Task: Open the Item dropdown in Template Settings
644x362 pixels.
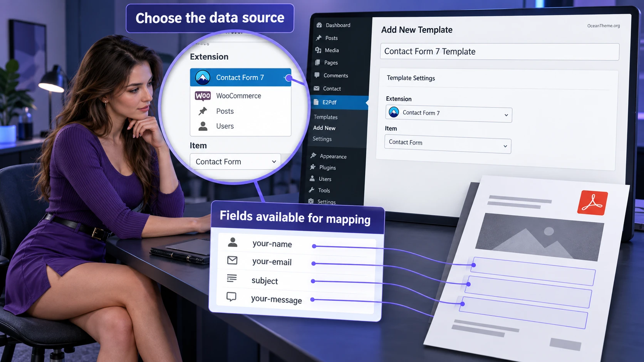Action: point(448,144)
